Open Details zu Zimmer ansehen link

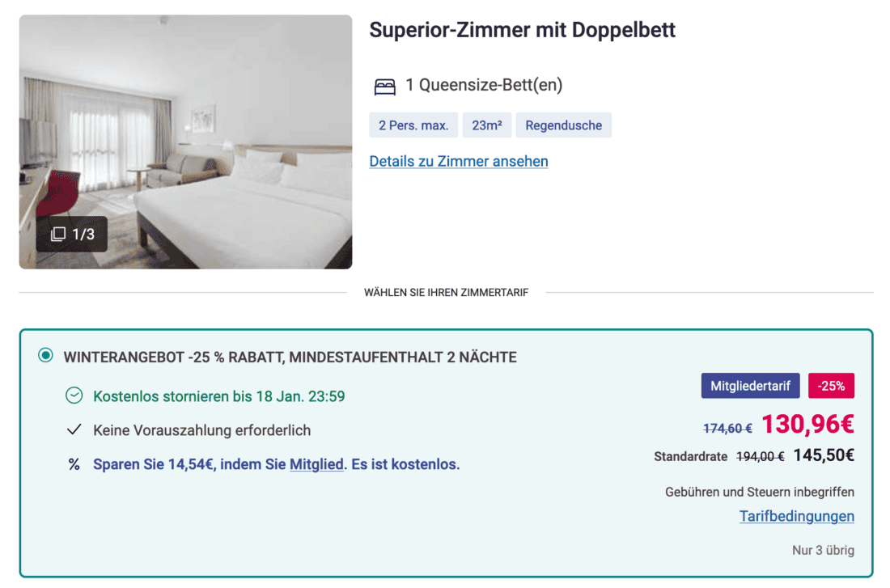pos(459,161)
